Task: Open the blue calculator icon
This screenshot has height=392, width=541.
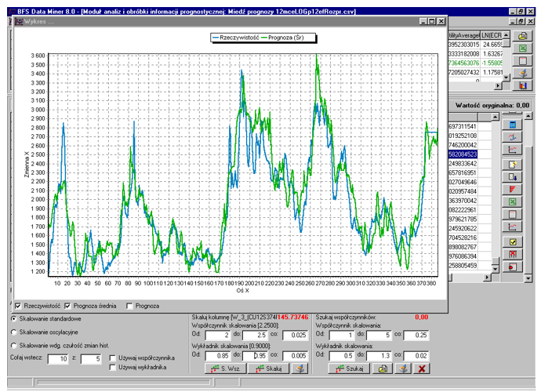Action: click(x=512, y=125)
